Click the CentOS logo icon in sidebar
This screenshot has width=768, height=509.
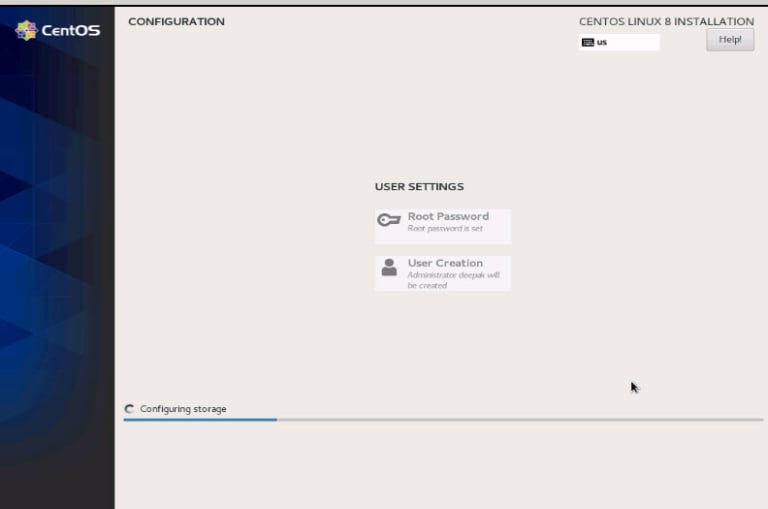(26, 30)
